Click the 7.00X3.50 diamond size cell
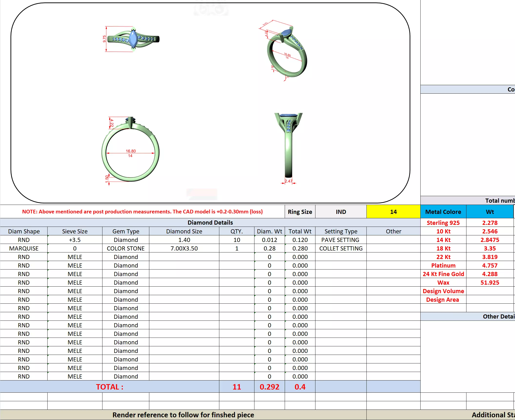The image size is (515, 420). click(184, 248)
